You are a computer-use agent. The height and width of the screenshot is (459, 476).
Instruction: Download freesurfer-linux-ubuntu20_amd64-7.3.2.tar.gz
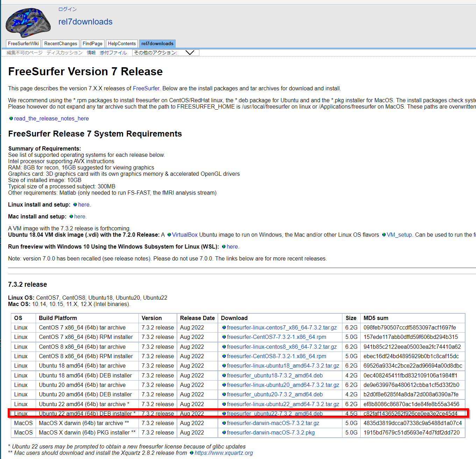pyautogui.click(x=283, y=385)
